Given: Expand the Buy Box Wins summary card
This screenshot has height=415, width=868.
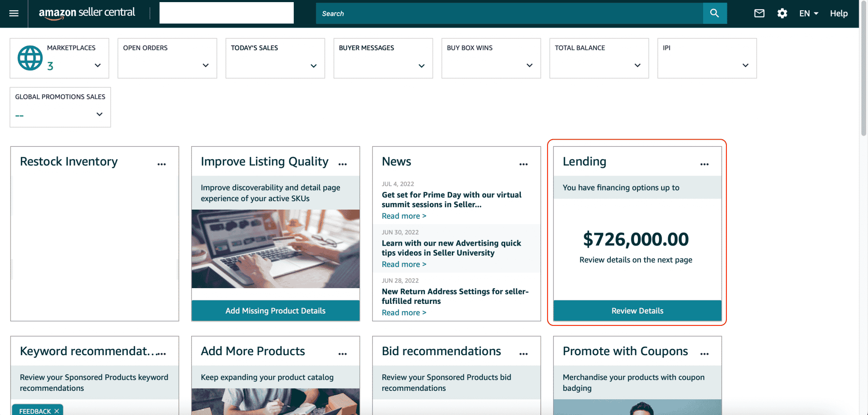Looking at the screenshot, I should [529, 65].
